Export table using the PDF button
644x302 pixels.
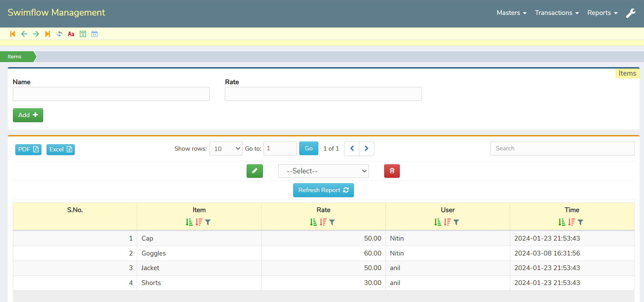click(28, 149)
